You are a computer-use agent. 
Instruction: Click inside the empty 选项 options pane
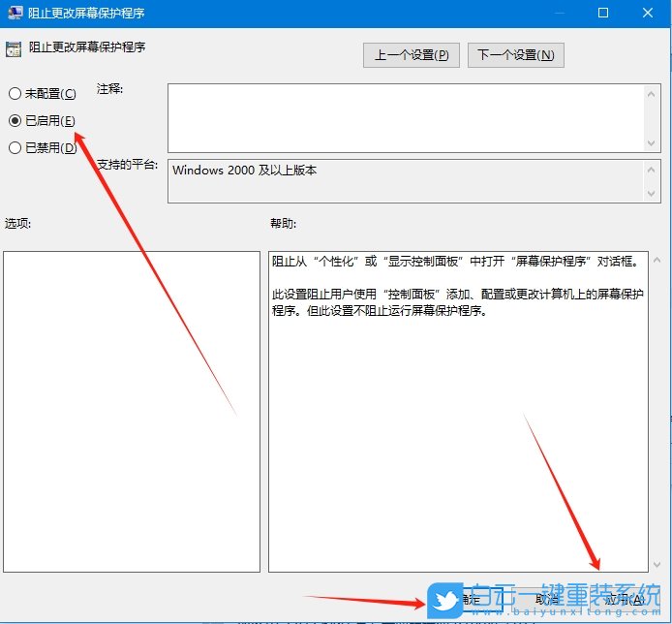click(132, 412)
